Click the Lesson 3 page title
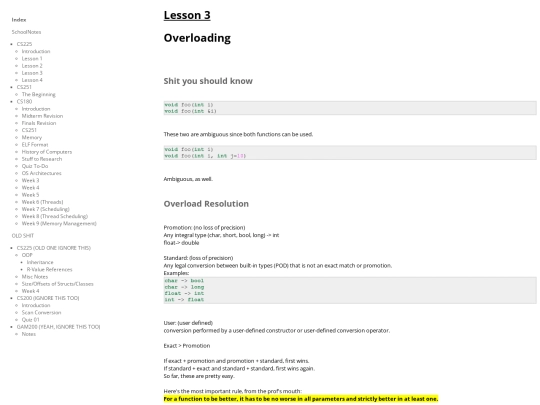The height and width of the screenshot is (405, 540). click(187, 15)
